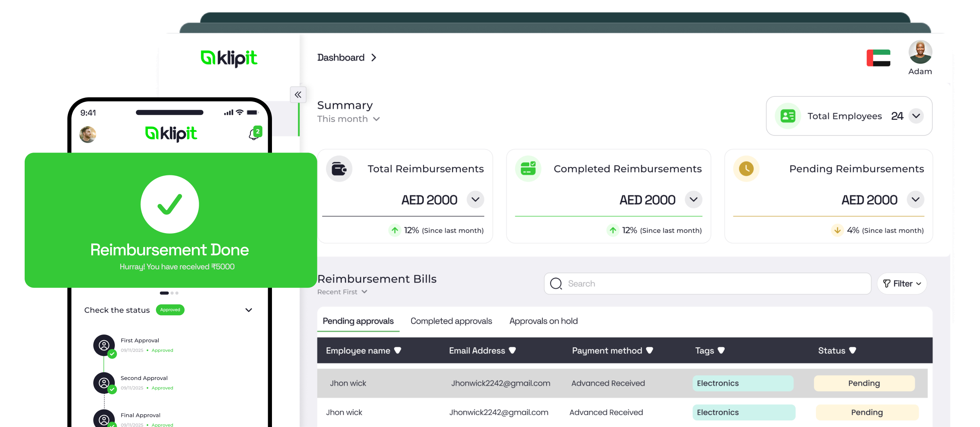The width and height of the screenshot is (980, 427).
Task: Open the Recent First sort dropdown
Action: pos(342,292)
